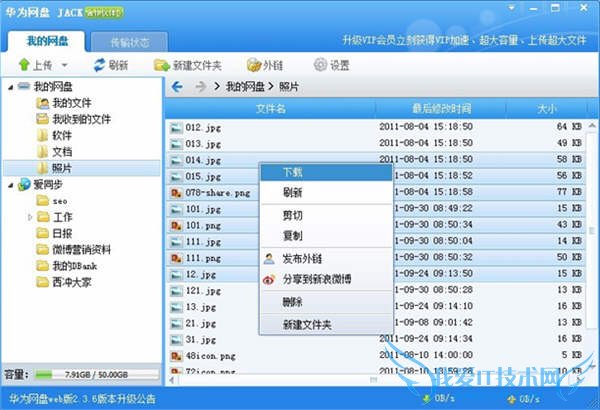Viewport: 600px width, 410px height.
Task: Click the grey forward navigation arrow
Action: [x=200, y=87]
